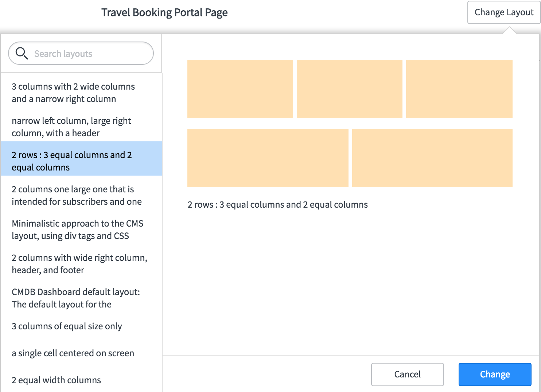Pick 3 columns of equal size only
Image resolution: width=541 pixels, height=392 pixels.
click(81, 326)
